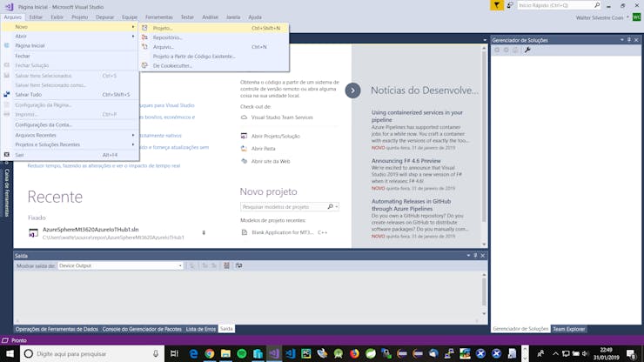Click Abrir Projeto/Solução link

click(276, 136)
